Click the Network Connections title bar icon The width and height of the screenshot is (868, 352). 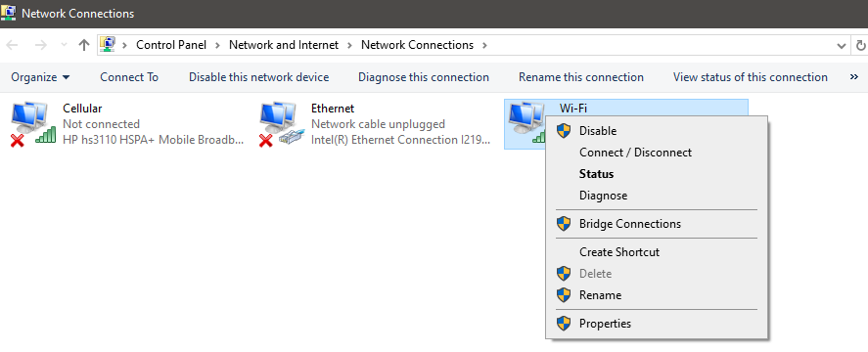pyautogui.click(x=8, y=12)
